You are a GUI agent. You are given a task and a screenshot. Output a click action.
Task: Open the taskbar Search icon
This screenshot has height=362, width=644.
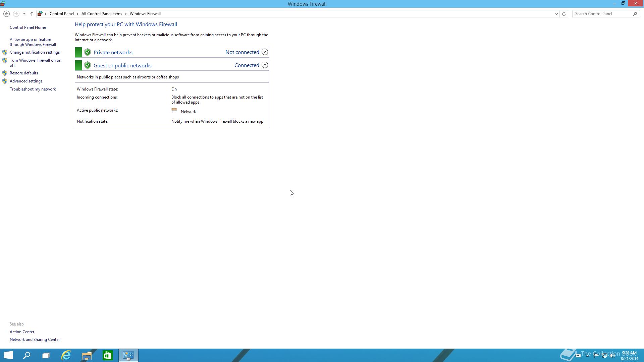point(26,355)
